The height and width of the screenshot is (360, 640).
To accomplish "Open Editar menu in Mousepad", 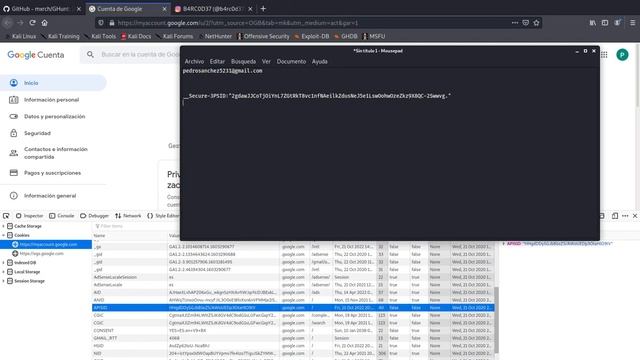I will click(217, 62).
